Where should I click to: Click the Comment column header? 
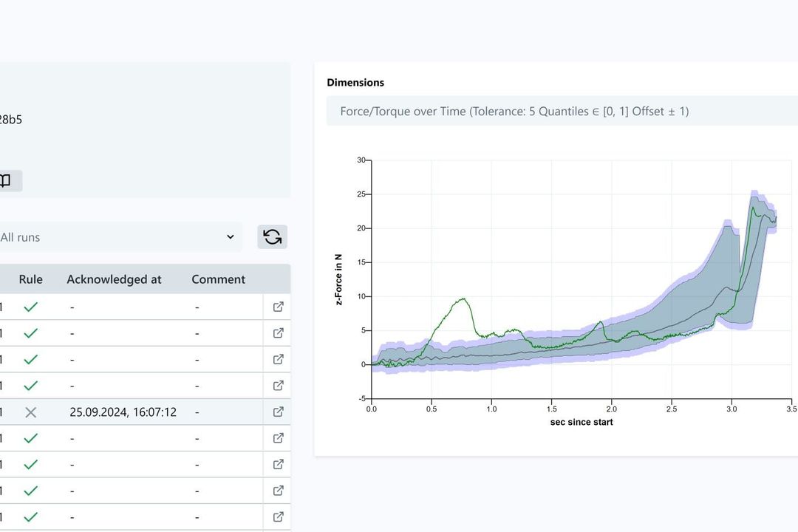tap(218, 279)
